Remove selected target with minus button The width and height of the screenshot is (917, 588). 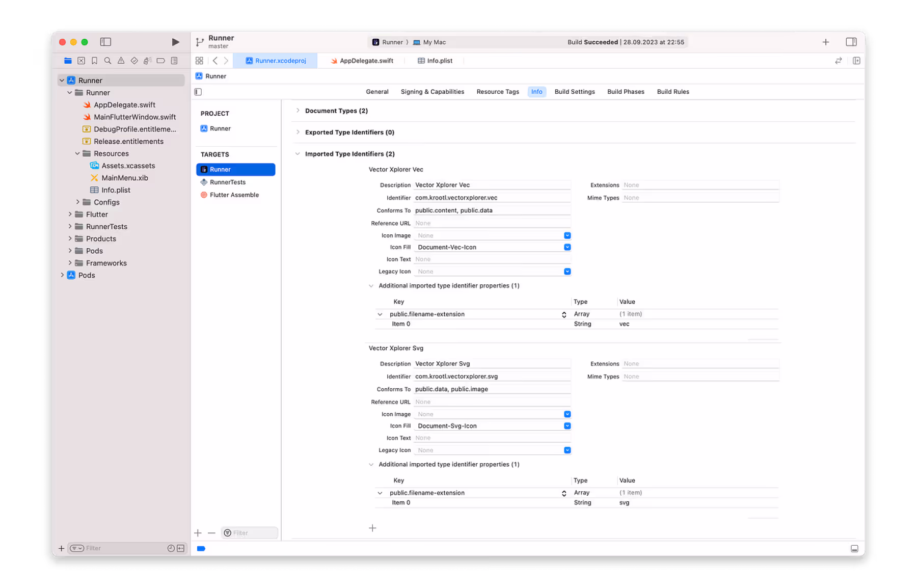[x=211, y=533]
